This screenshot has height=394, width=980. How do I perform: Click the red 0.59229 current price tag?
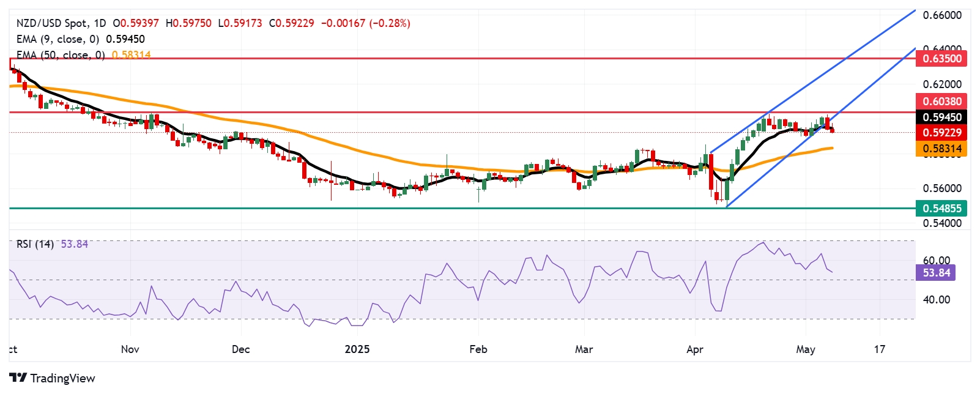click(941, 133)
